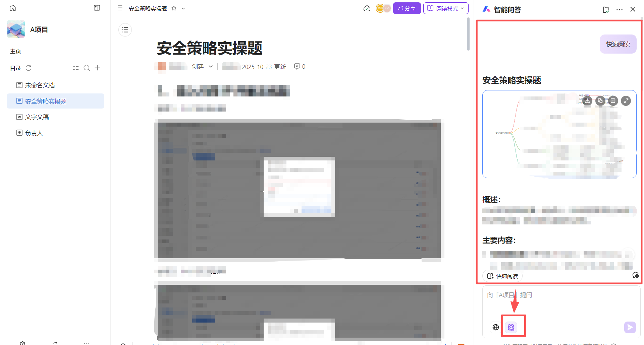Star the 安全策略实操题 document
644x345 pixels.
coord(174,8)
